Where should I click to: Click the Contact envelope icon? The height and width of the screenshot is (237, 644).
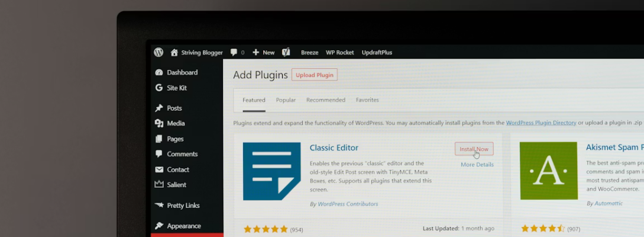click(x=159, y=169)
